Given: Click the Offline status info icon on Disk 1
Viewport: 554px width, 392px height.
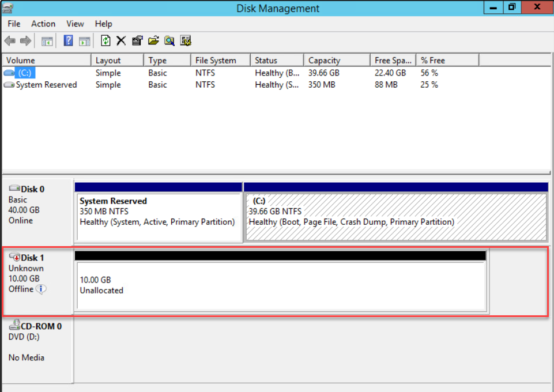Looking at the screenshot, I should [41, 289].
